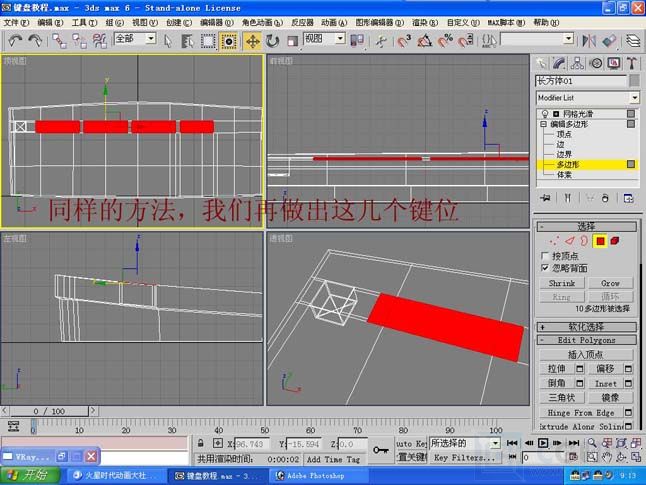Open the selection filter 全部 dropdown
This screenshot has height=485, width=646.
point(151,39)
